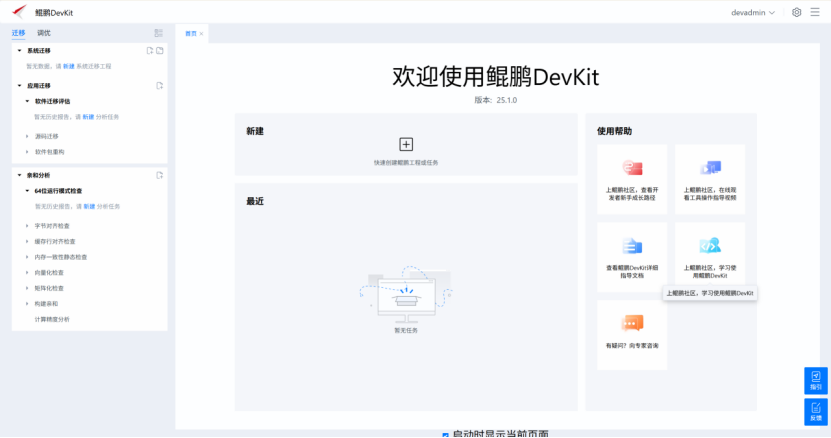
Task: Collapse the 应用迁移 section
Action: tap(20, 85)
